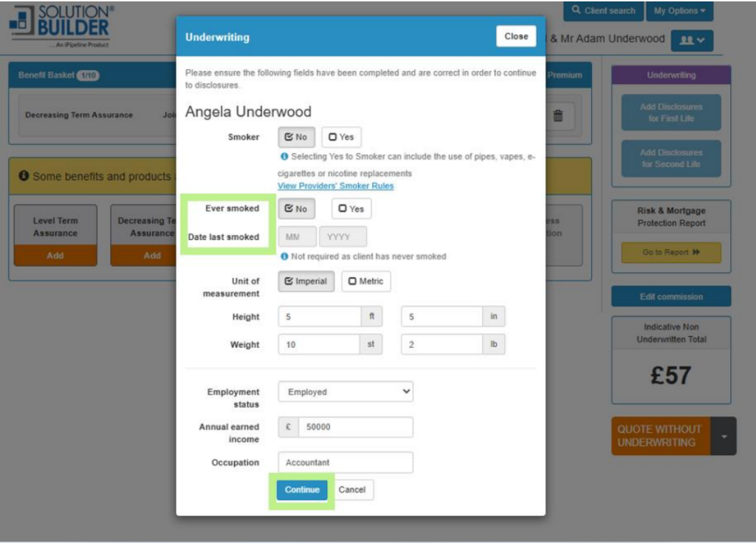
Task: Click the Solution Builder logo
Action: [62, 26]
